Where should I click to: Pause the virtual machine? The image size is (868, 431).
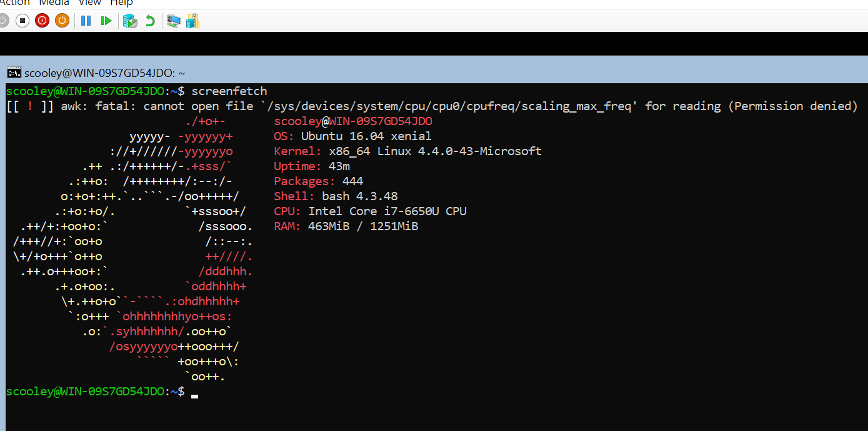[x=86, y=21]
